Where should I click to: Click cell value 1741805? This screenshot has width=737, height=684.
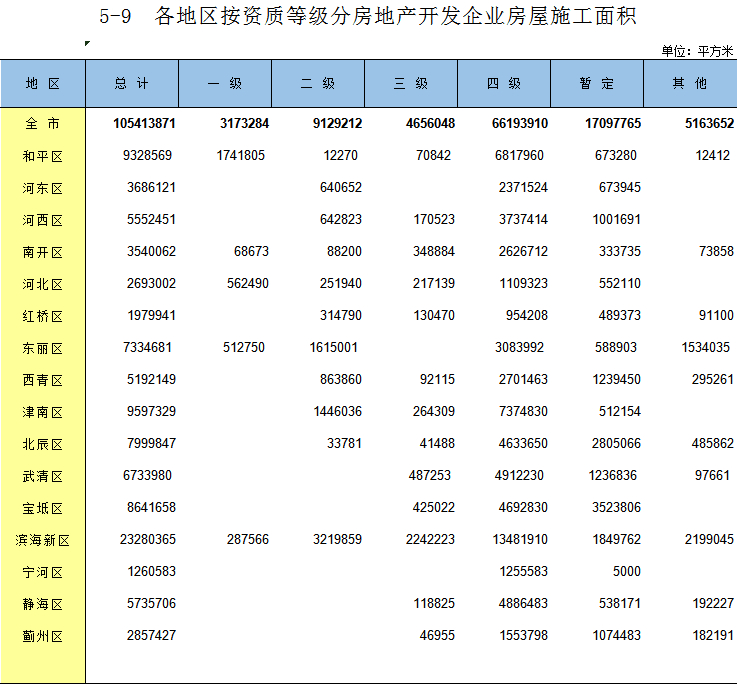[x=241, y=155]
